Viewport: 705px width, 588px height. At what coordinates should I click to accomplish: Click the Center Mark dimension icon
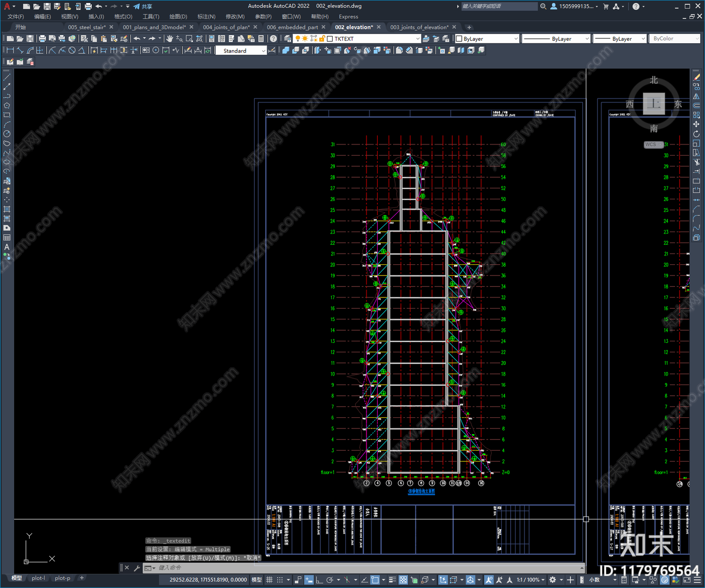coord(156,50)
